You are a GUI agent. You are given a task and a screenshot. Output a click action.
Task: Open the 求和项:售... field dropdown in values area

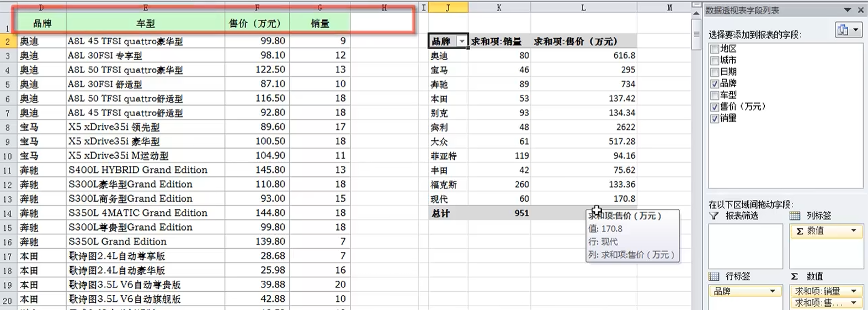tap(853, 303)
